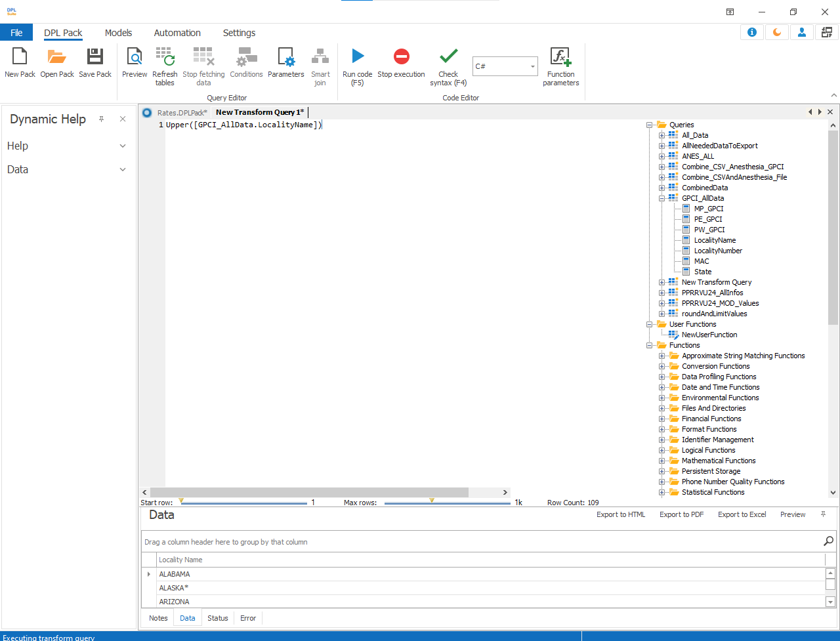
Task: Collapse the User Functions folder
Action: click(x=650, y=324)
